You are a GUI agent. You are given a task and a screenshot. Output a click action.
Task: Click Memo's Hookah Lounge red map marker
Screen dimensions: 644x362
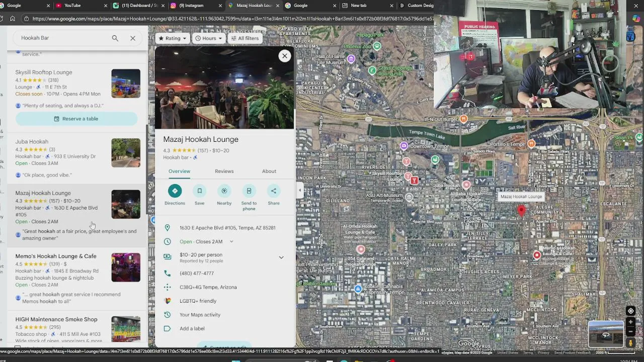(x=537, y=255)
